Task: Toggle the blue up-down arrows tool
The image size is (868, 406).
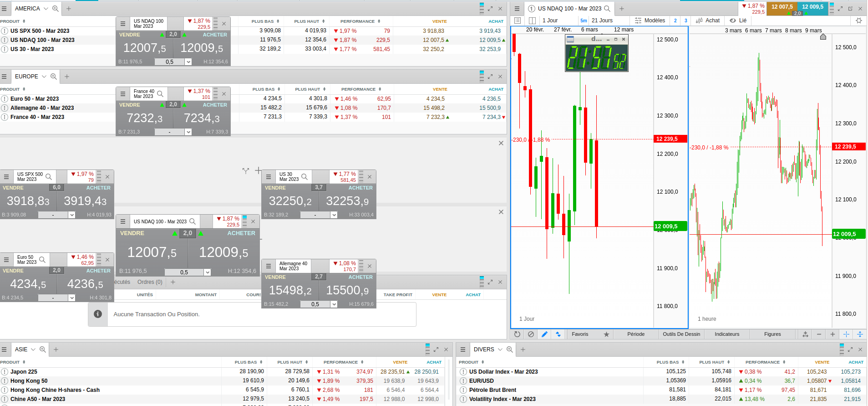Action: (x=558, y=334)
